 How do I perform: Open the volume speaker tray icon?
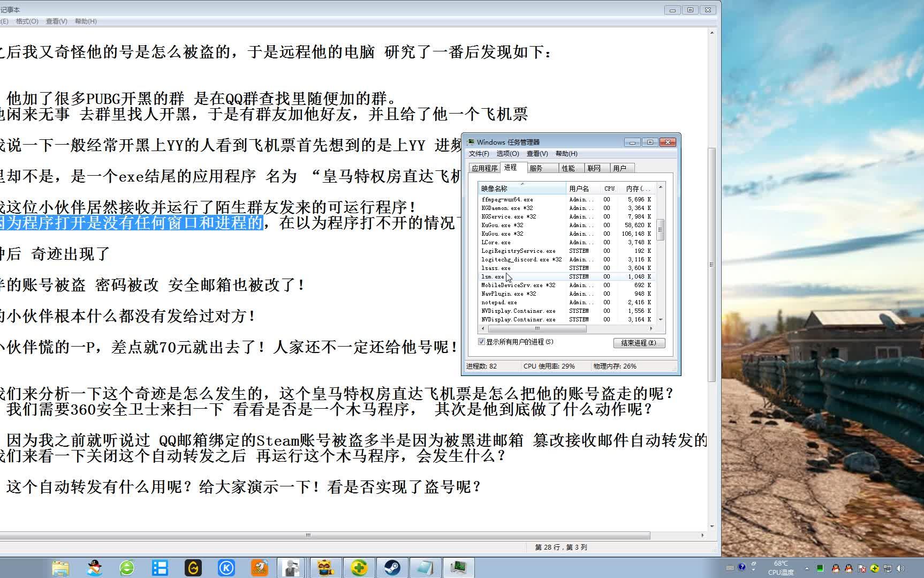point(900,568)
